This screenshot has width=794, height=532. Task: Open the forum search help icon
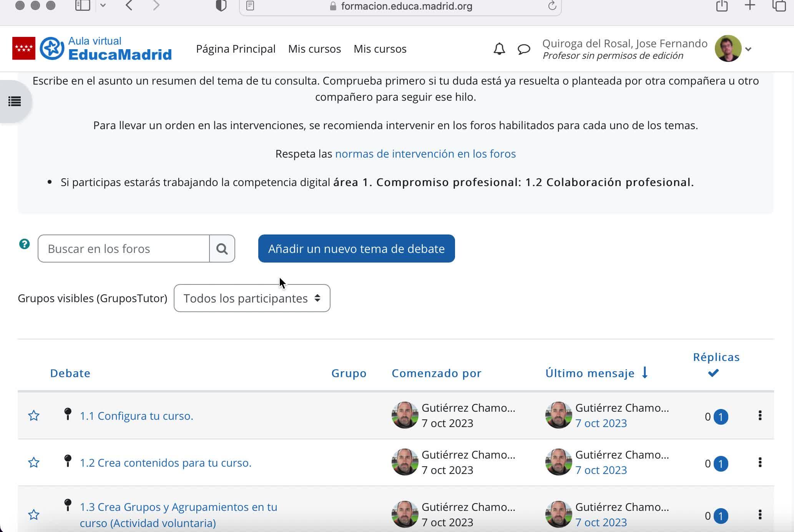tap(25, 244)
